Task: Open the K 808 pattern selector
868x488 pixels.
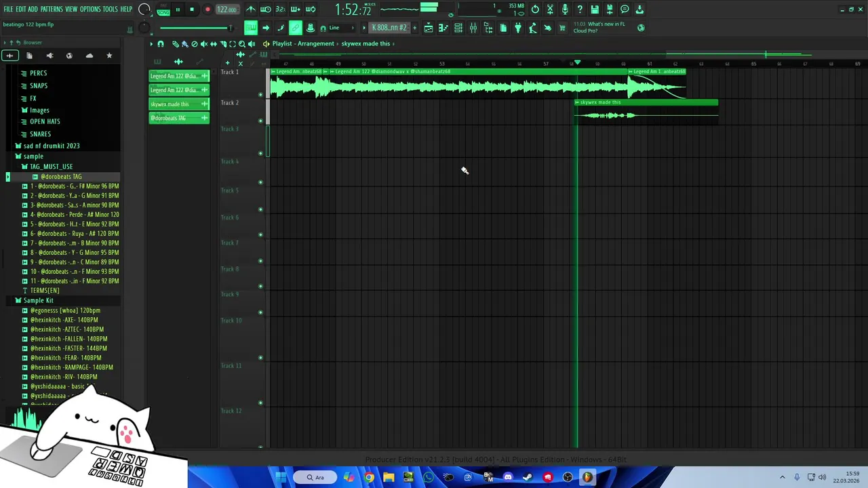Action: click(x=389, y=28)
